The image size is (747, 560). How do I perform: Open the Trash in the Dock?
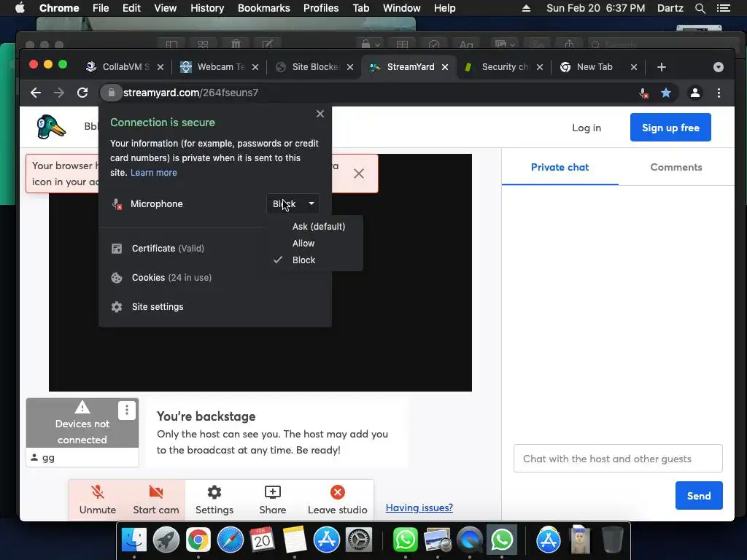click(x=612, y=540)
